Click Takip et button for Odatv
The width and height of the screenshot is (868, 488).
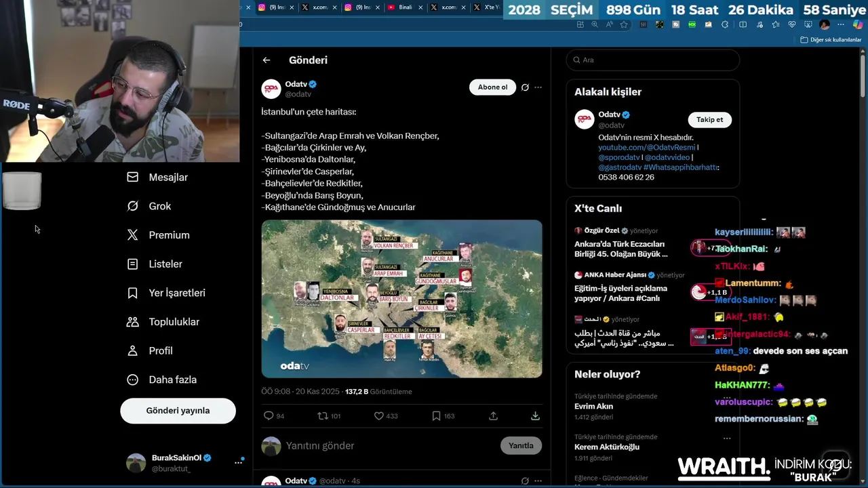[x=709, y=120]
